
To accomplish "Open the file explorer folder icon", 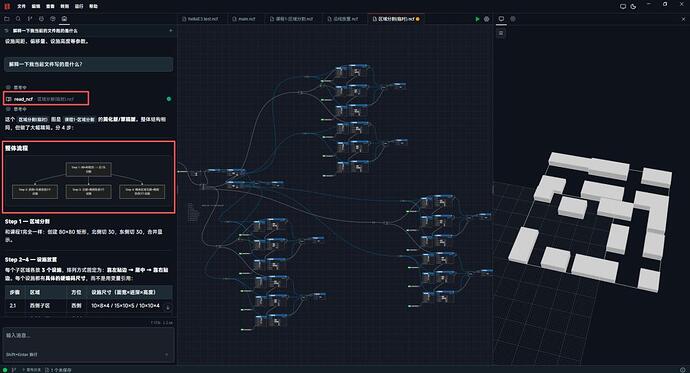I will 7,19.
